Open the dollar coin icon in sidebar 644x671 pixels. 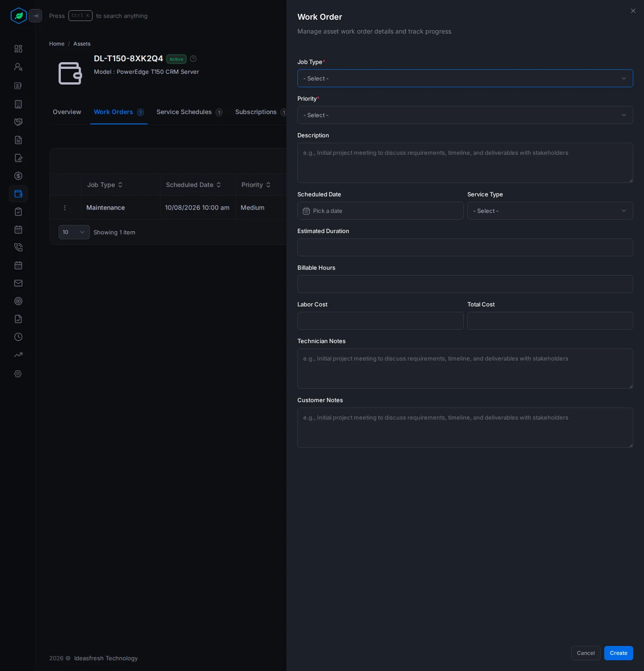[x=18, y=176]
